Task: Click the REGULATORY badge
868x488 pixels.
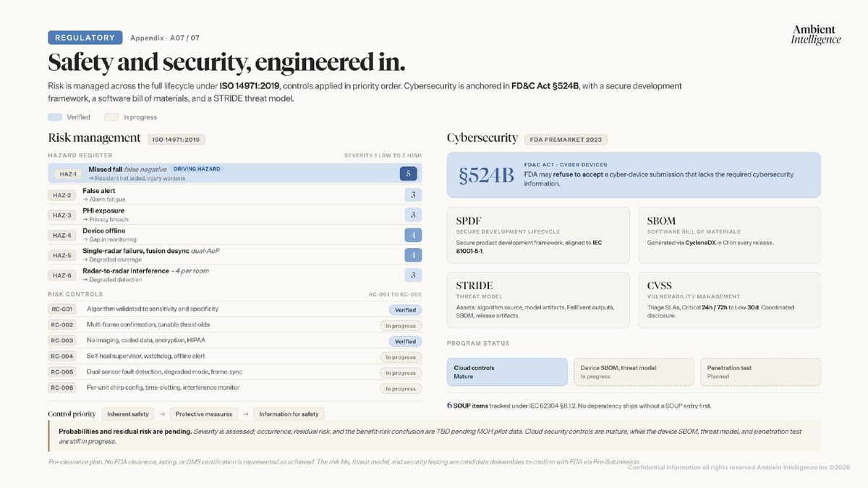Action: click(x=85, y=38)
